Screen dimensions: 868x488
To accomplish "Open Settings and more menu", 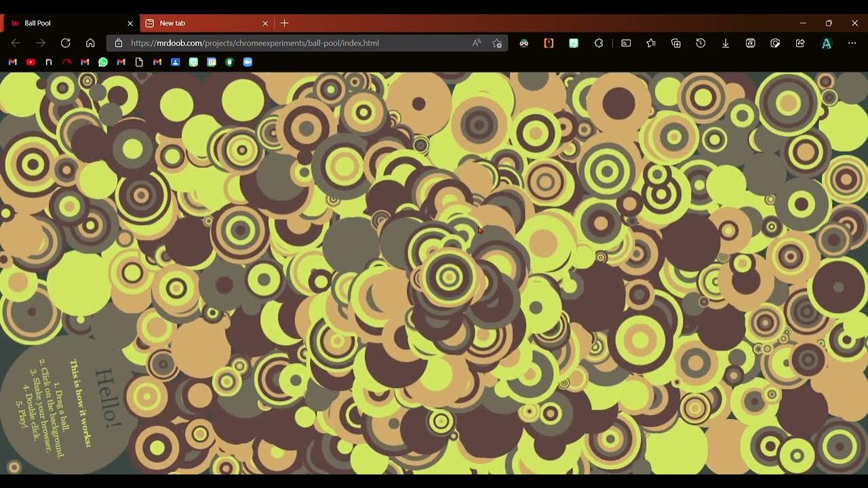I will pyautogui.click(x=852, y=43).
